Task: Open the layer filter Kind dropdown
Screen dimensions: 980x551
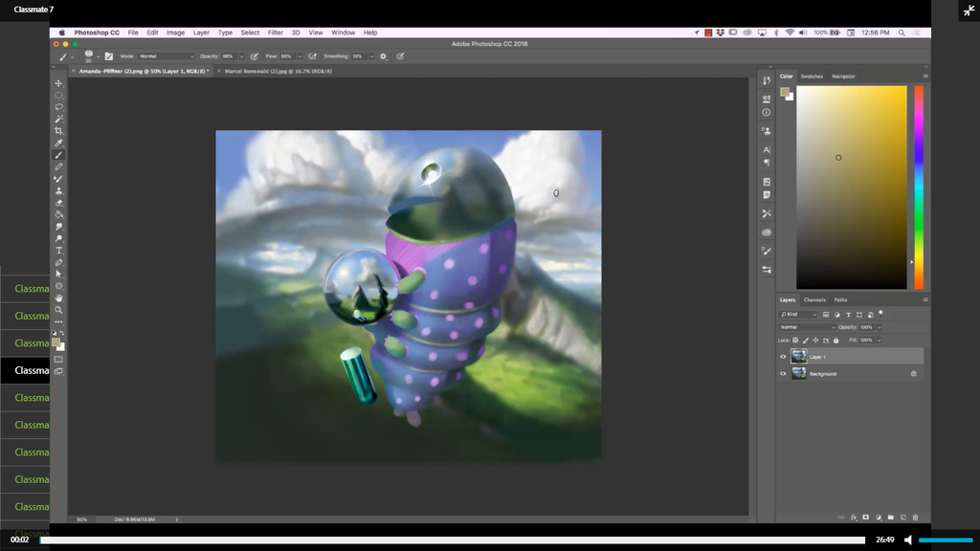Action: click(798, 315)
